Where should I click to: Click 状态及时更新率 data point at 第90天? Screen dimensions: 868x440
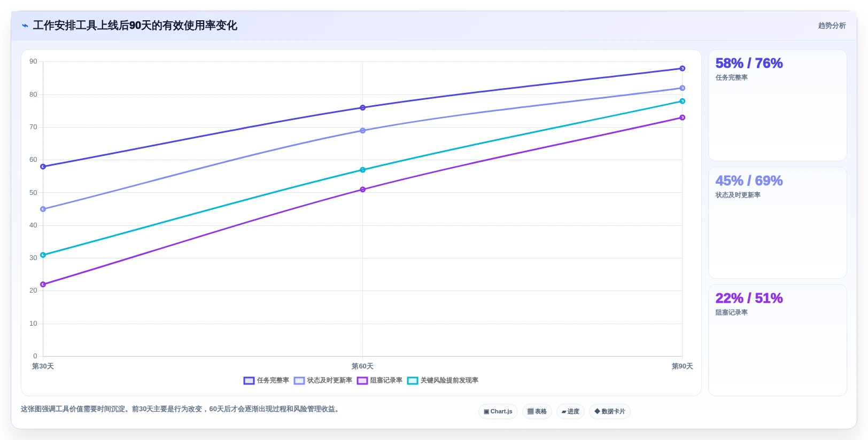tap(683, 88)
